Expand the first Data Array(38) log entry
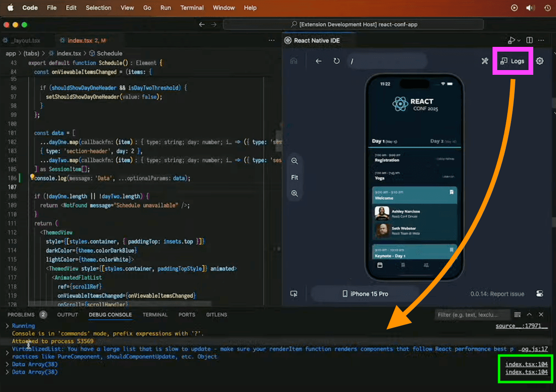The height and width of the screenshot is (392, 556). (7, 364)
